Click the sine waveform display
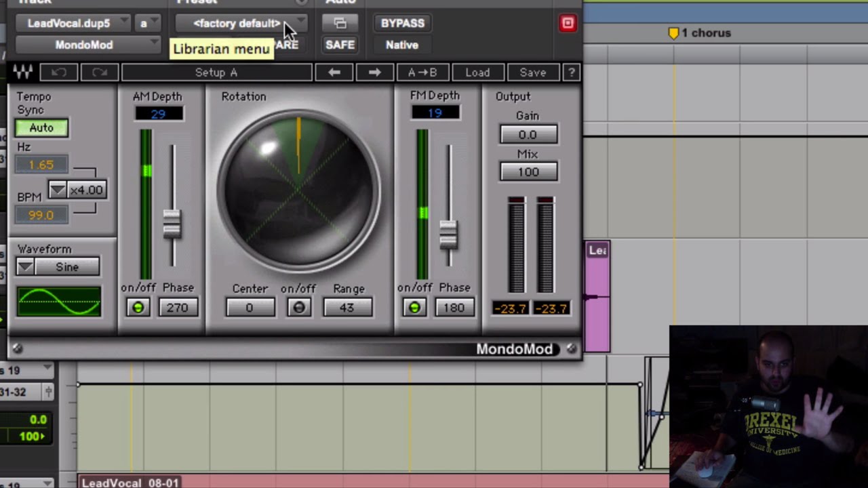This screenshot has height=488, width=868. (59, 302)
